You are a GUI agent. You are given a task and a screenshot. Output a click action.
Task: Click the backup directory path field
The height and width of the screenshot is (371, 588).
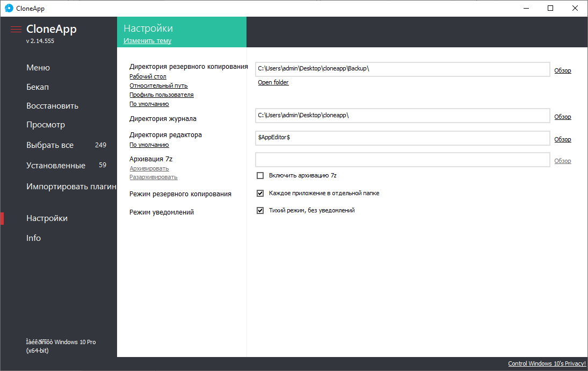coord(402,69)
